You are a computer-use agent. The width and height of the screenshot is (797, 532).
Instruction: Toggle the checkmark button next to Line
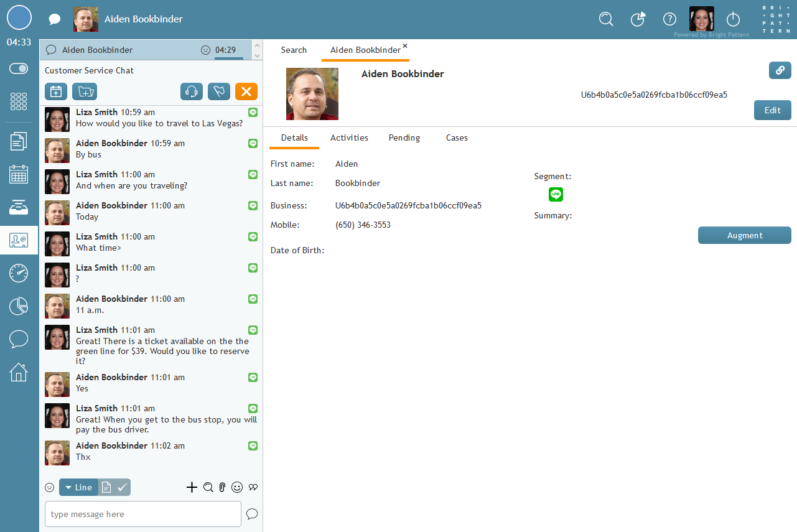click(123, 487)
